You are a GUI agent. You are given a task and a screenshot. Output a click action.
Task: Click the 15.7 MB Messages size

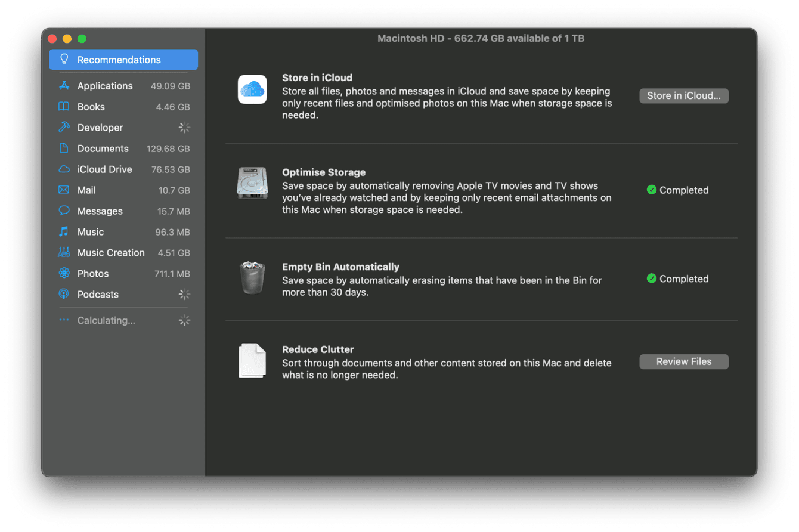(x=174, y=211)
